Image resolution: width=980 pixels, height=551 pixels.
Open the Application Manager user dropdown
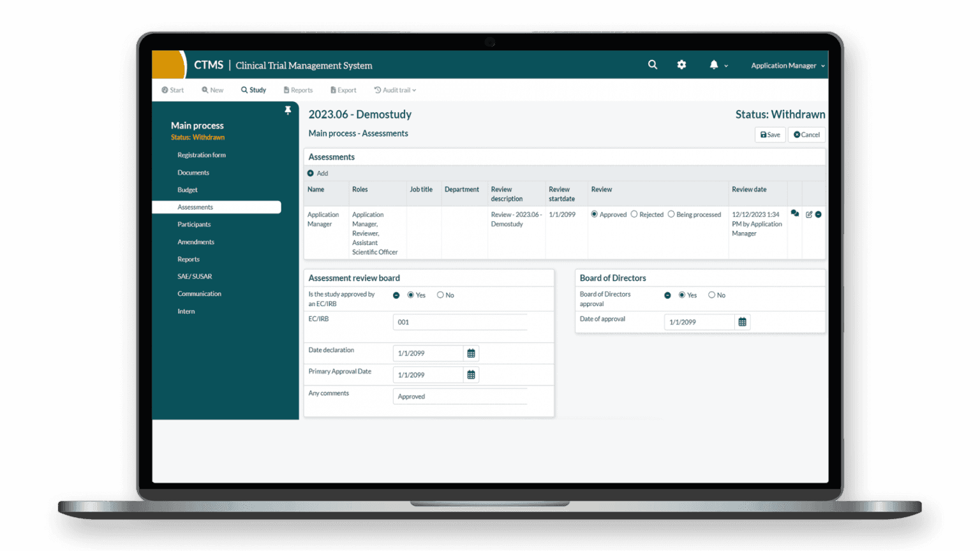point(787,65)
